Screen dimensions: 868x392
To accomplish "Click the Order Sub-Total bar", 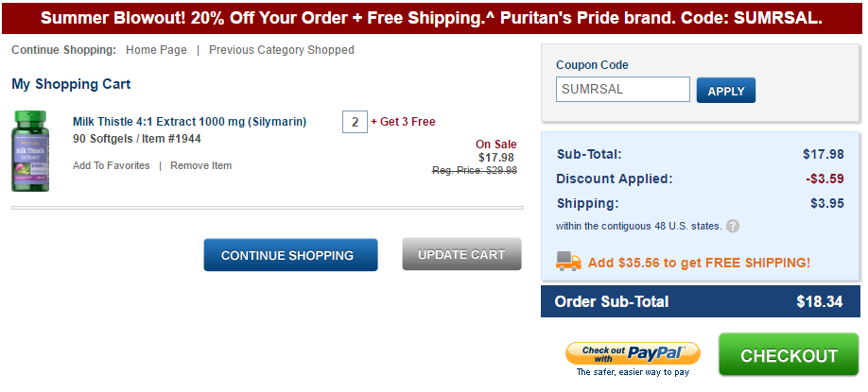I will click(x=701, y=302).
